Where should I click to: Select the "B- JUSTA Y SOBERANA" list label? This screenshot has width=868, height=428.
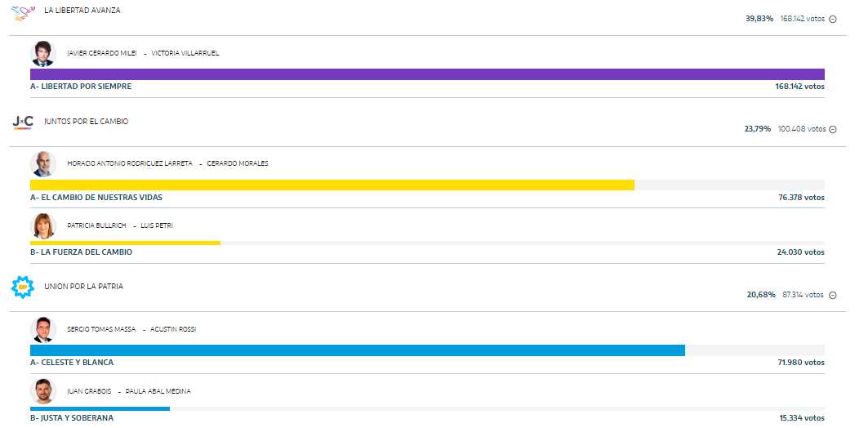coord(72,418)
